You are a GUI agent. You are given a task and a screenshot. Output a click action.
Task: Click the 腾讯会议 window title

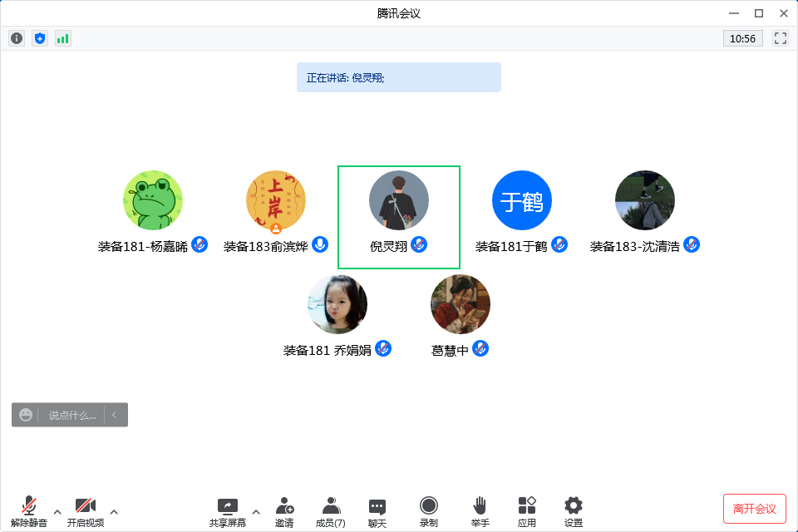[399, 13]
